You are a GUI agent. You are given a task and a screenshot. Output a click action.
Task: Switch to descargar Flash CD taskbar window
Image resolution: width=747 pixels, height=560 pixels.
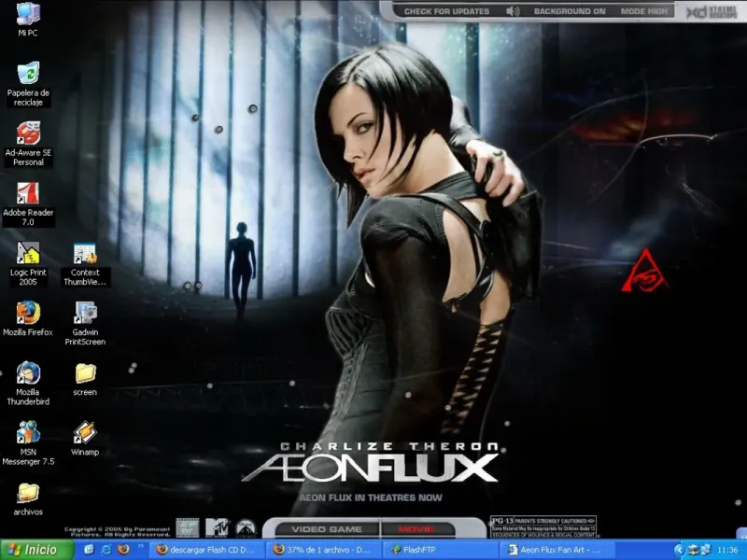[x=205, y=550]
